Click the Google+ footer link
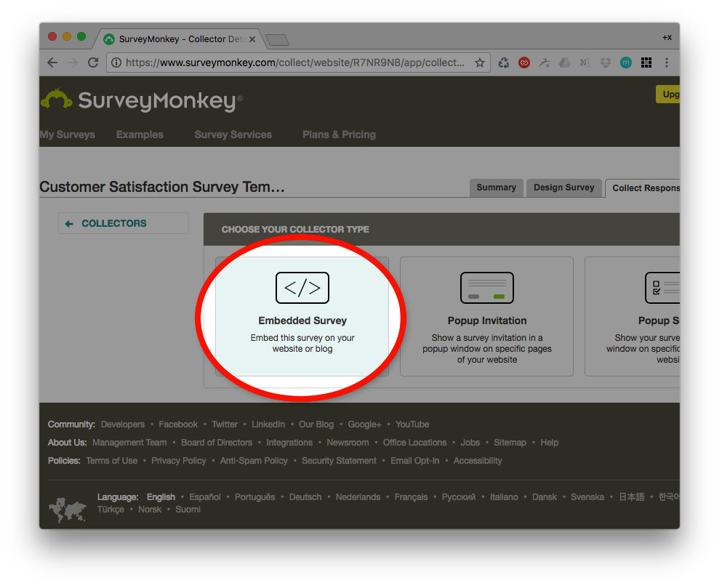The width and height of the screenshot is (722, 588). [364, 424]
